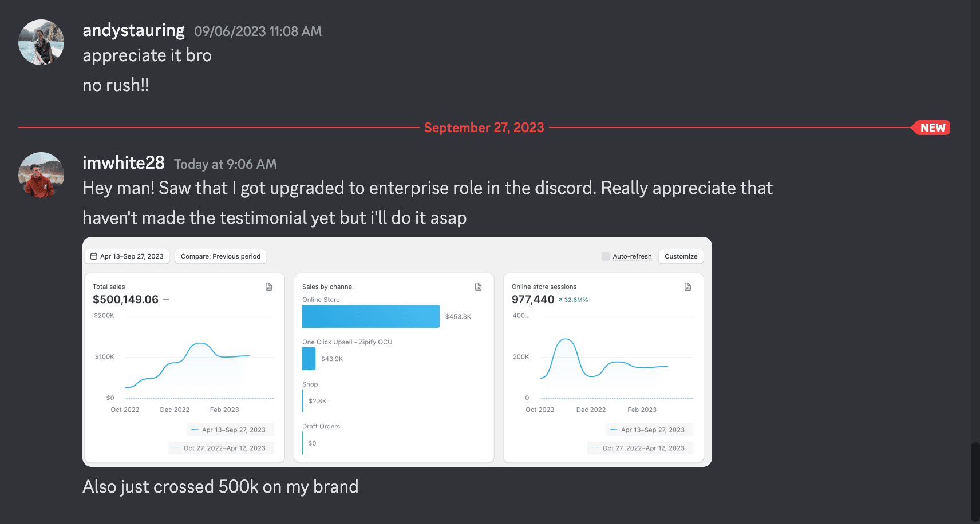Screen dimensions: 980x524
Task: Click the 32.6M% sessions trend arrow
Action: point(561,300)
